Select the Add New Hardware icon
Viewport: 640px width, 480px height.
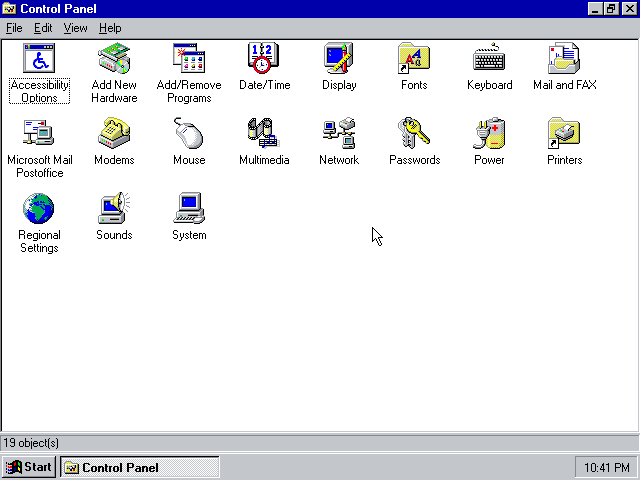(114, 58)
